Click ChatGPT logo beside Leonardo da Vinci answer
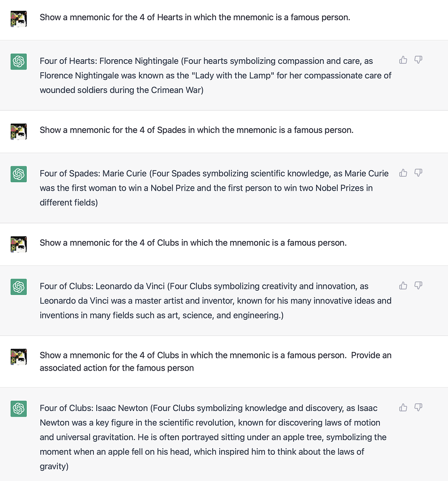The image size is (448, 481). coord(19,287)
